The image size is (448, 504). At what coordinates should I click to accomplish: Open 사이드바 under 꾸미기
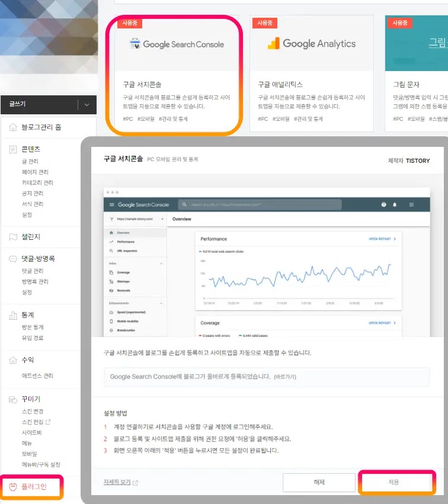click(32, 433)
